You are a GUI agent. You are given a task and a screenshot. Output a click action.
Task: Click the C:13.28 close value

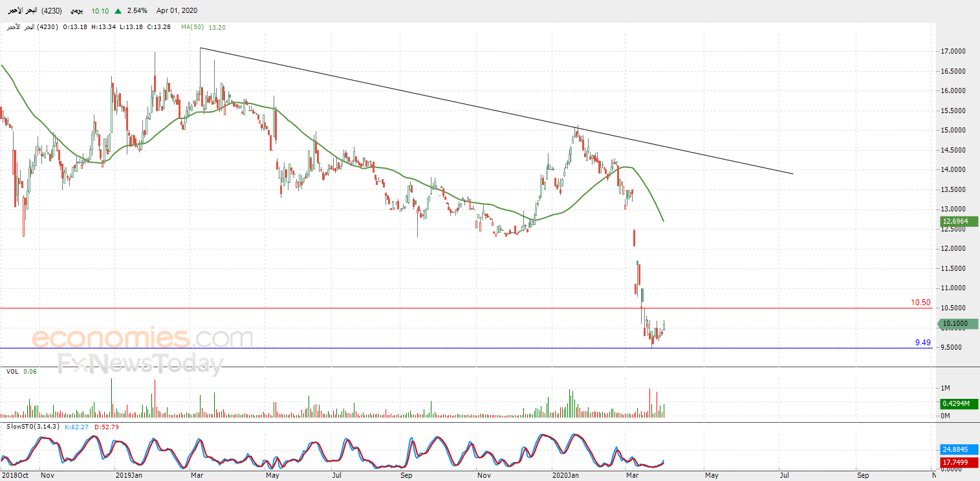(x=158, y=27)
